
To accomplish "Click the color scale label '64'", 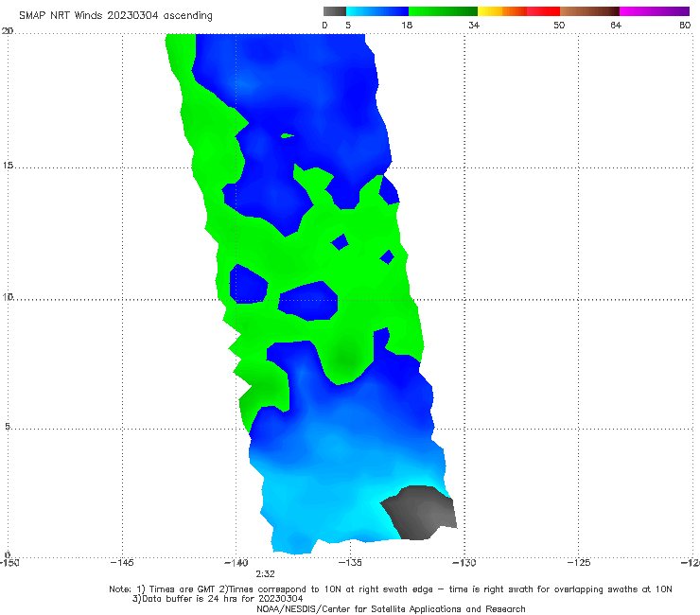I will pos(616,25).
